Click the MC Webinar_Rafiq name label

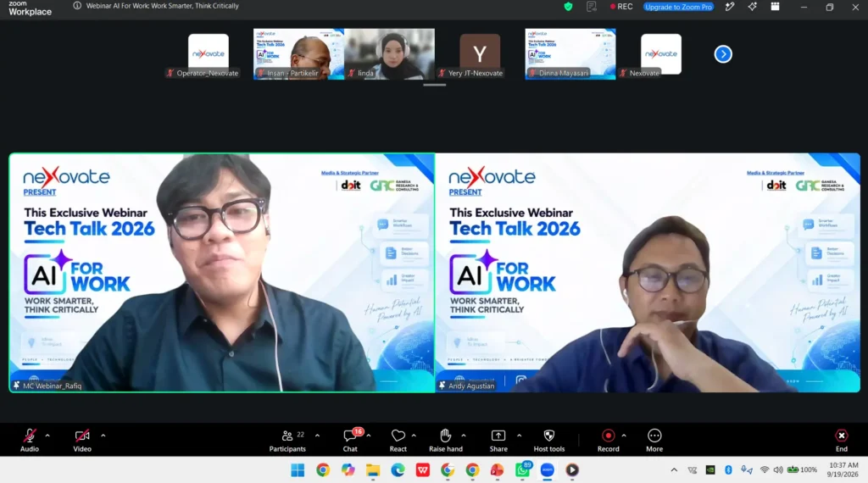click(x=52, y=386)
